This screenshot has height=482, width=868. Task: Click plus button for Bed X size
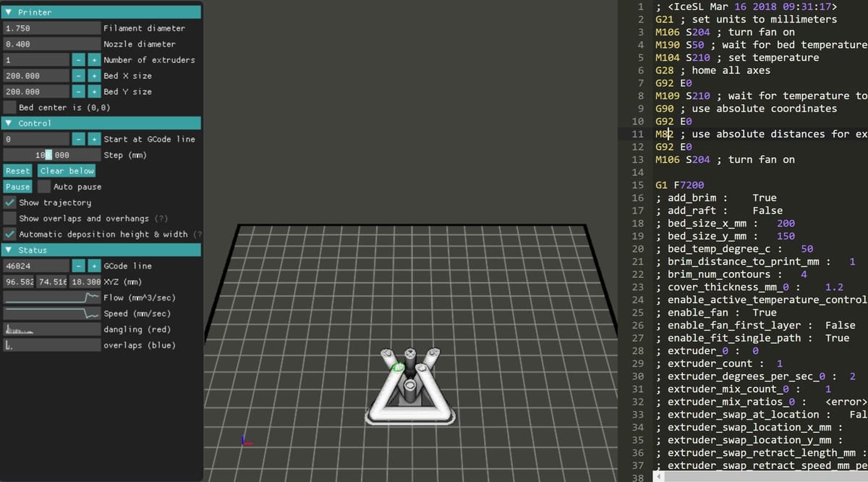click(x=94, y=76)
